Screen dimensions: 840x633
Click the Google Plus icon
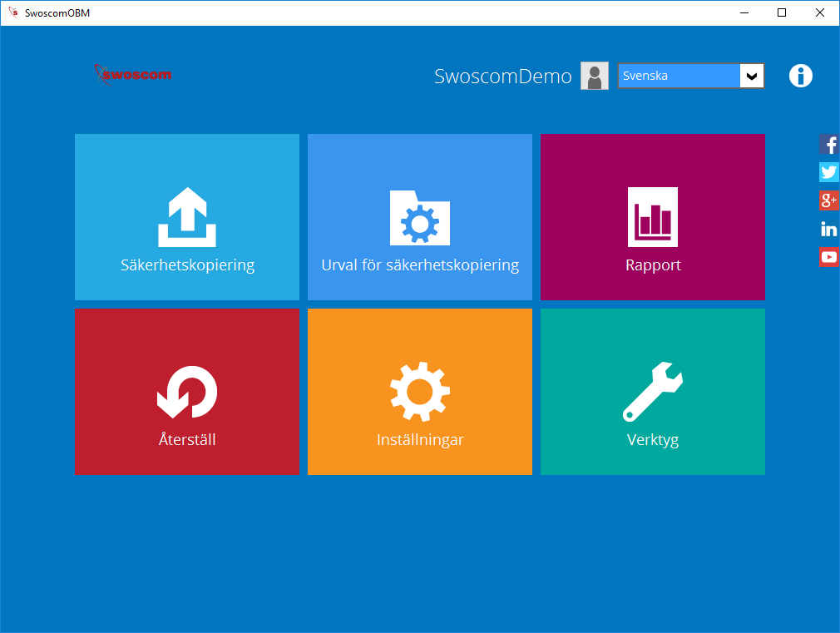[829, 200]
